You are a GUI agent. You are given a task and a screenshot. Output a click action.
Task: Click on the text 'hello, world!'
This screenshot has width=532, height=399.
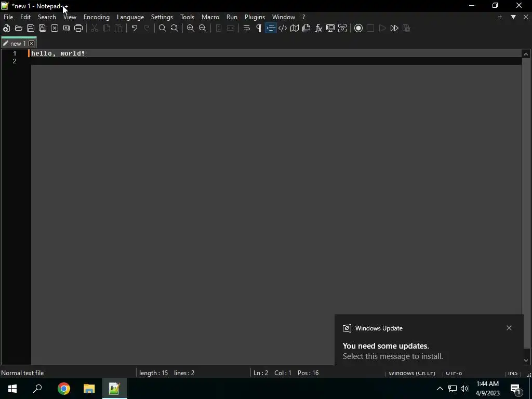(x=58, y=54)
